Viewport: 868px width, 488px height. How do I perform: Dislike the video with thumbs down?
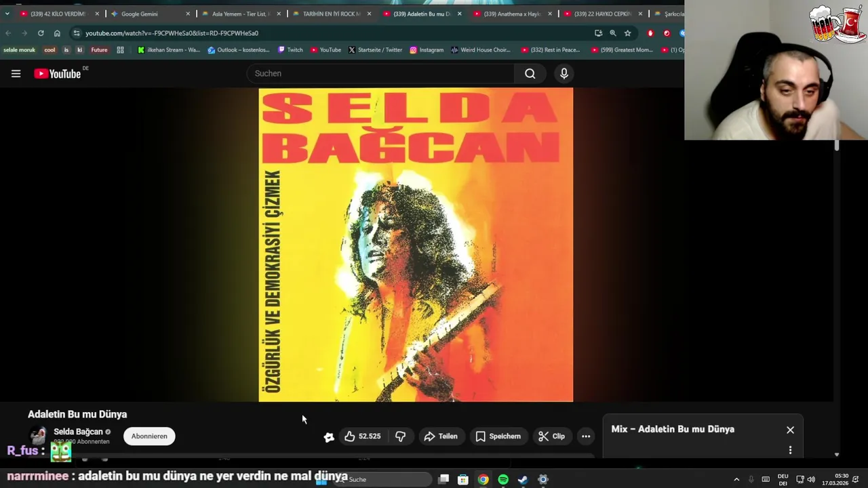coord(401,436)
